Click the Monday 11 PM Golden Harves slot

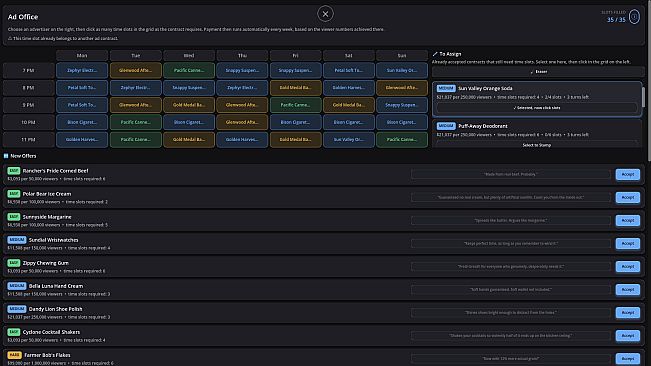tap(82, 140)
